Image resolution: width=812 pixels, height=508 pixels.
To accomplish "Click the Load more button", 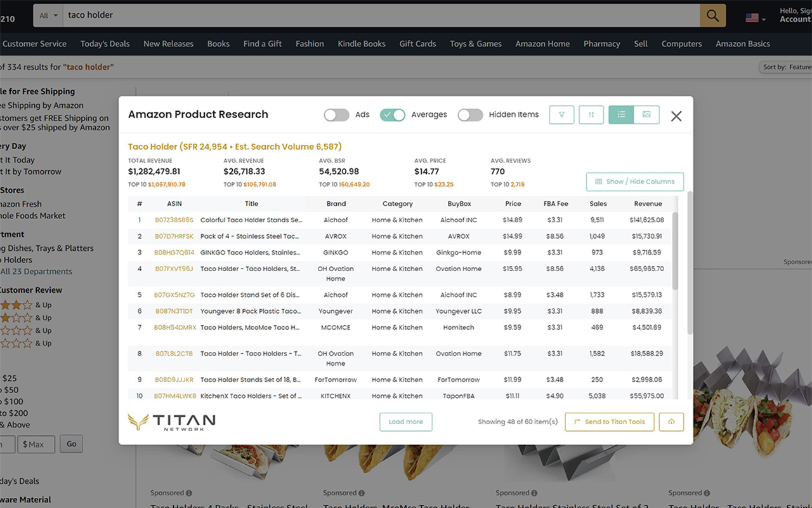I will point(406,422).
